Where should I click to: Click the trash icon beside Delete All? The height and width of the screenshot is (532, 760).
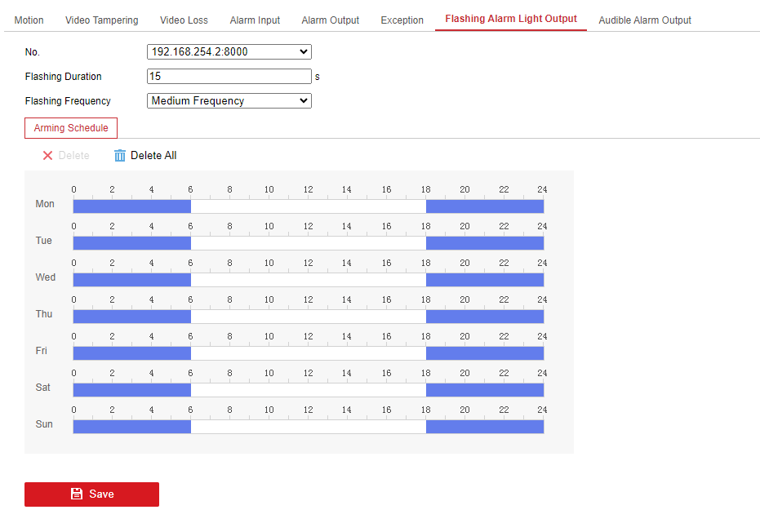120,155
